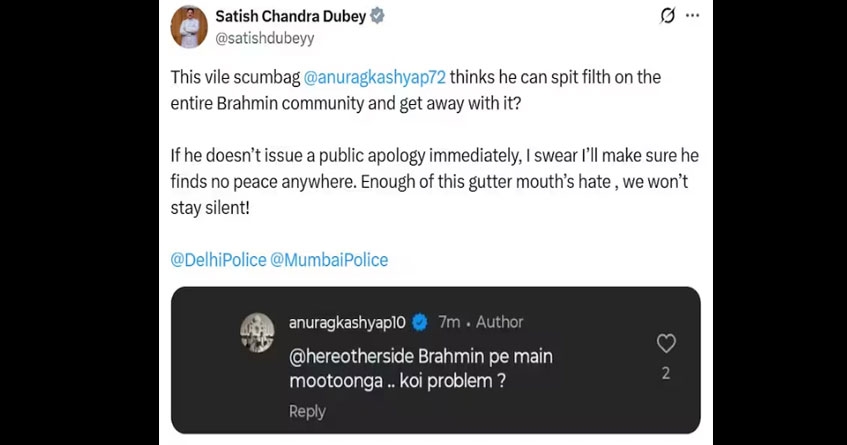Like the comment with the heart icon
This screenshot has height=445, width=847.
(666, 344)
